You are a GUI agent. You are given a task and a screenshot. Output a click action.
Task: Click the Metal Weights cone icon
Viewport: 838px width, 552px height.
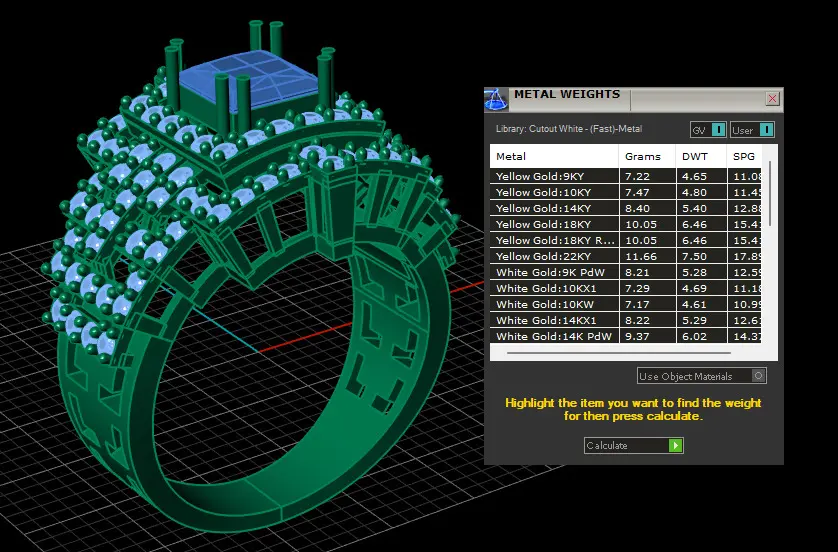coord(496,99)
